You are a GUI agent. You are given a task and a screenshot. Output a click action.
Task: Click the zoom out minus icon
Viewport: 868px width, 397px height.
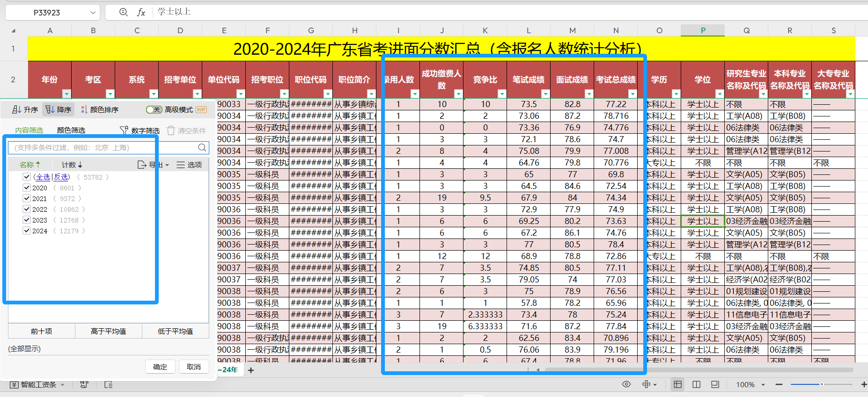tap(779, 384)
